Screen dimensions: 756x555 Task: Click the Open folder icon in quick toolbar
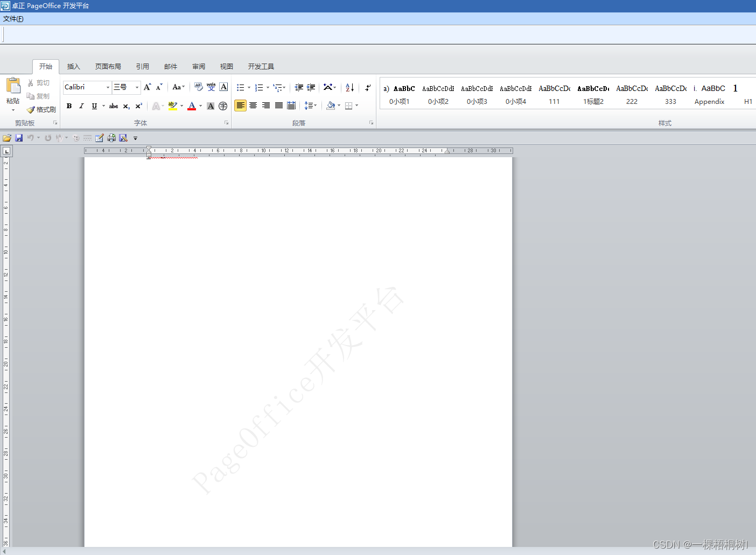coord(7,138)
